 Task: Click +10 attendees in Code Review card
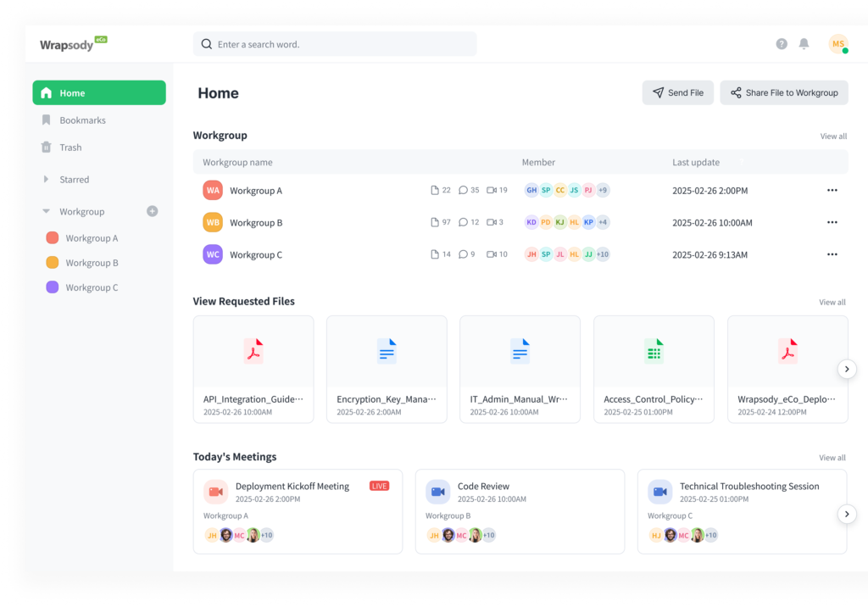point(489,535)
